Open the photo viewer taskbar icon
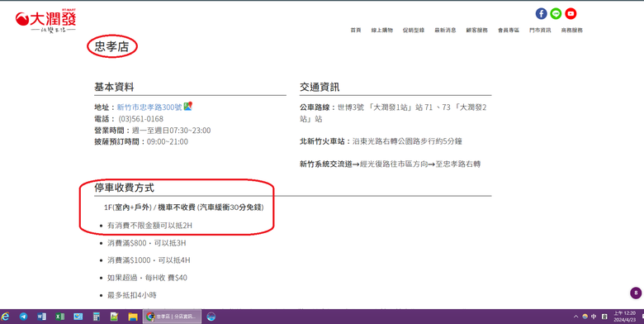 pos(78,317)
